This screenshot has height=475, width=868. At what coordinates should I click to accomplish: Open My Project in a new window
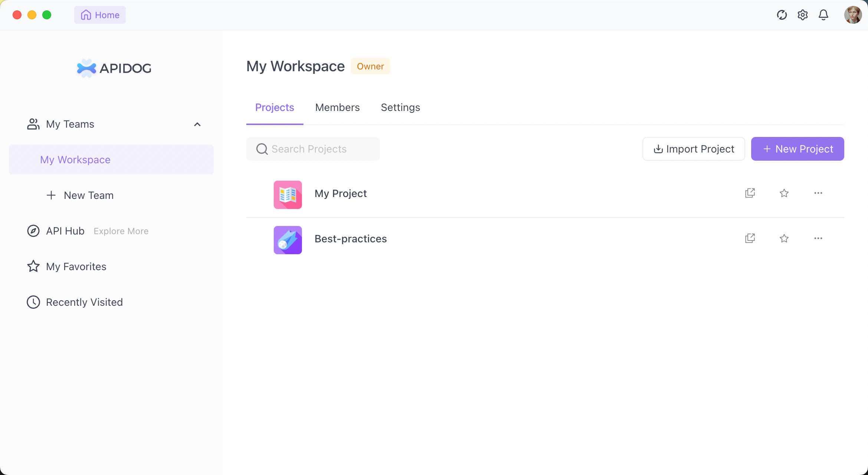pyautogui.click(x=750, y=193)
